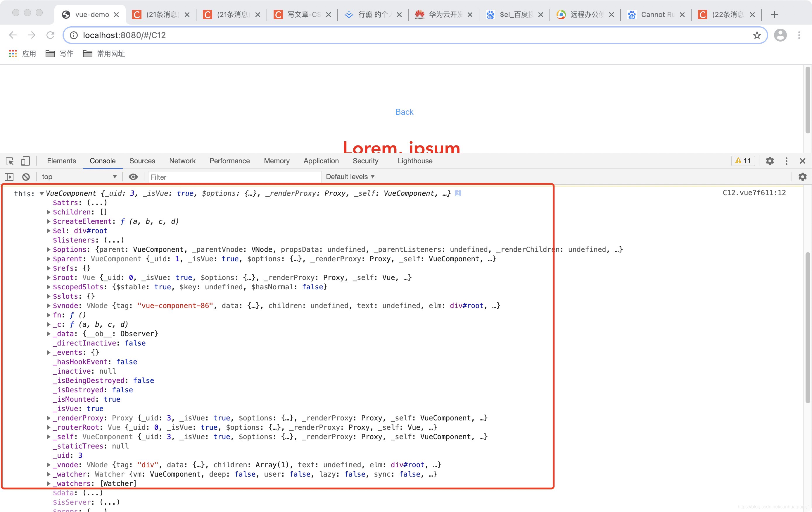Collapse the VueComponent object tree
The image size is (812, 512).
click(x=42, y=193)
